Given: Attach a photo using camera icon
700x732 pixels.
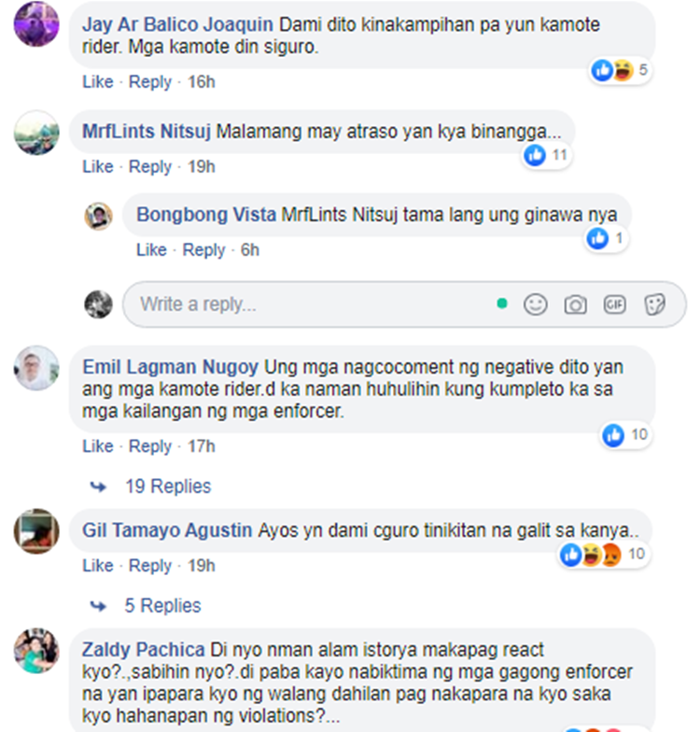Looking at the screenshot, I should (575, 304).
